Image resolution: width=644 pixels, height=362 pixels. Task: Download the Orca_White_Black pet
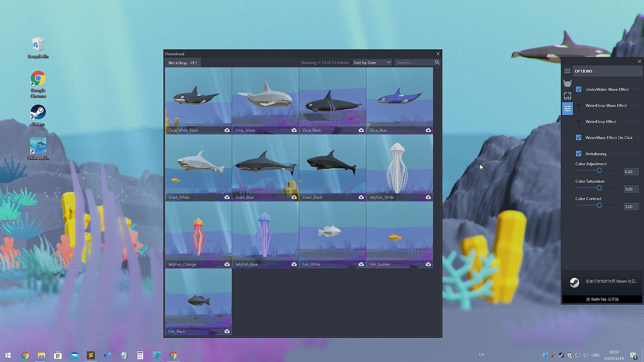point(227,130)
